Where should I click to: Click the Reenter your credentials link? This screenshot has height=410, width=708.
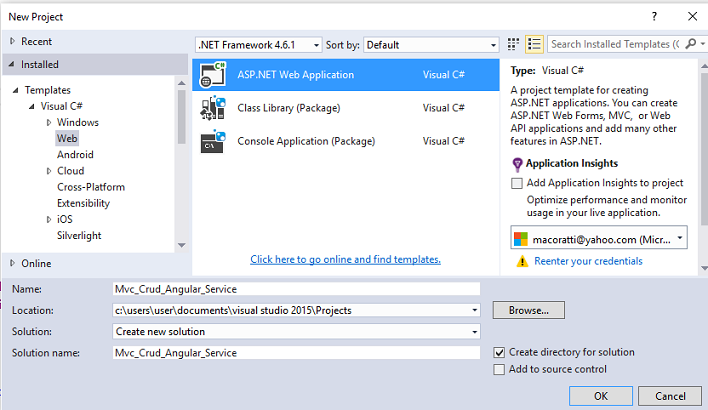click(x=588, y=261)
